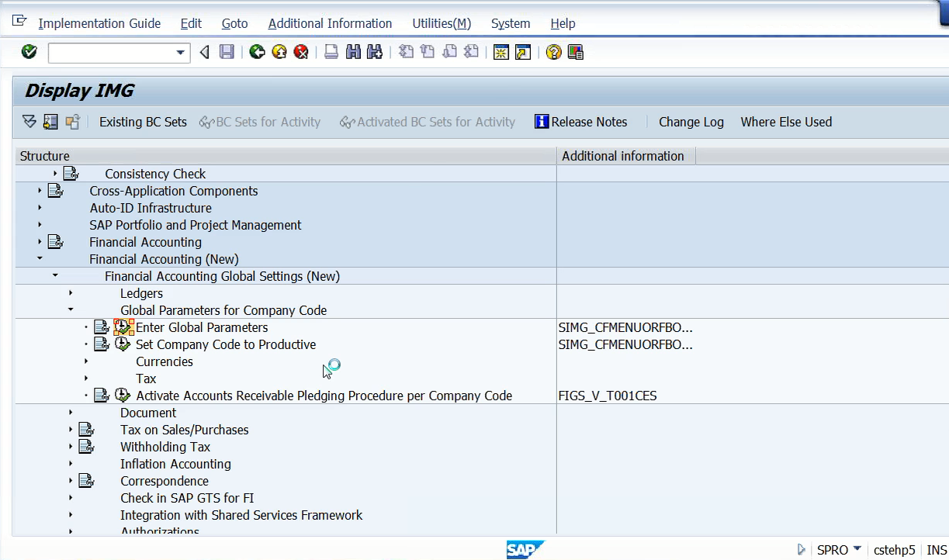This screenshot has width=949, height=560.
Task: Expand the Consistency Check node
Action: (x=55, y=174)
